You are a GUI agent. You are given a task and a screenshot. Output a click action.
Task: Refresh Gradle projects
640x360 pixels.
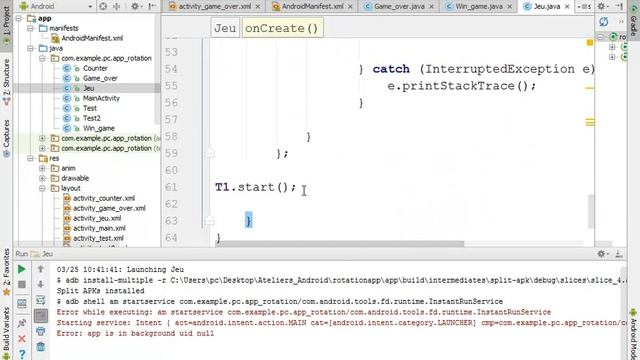click(604, 21)
